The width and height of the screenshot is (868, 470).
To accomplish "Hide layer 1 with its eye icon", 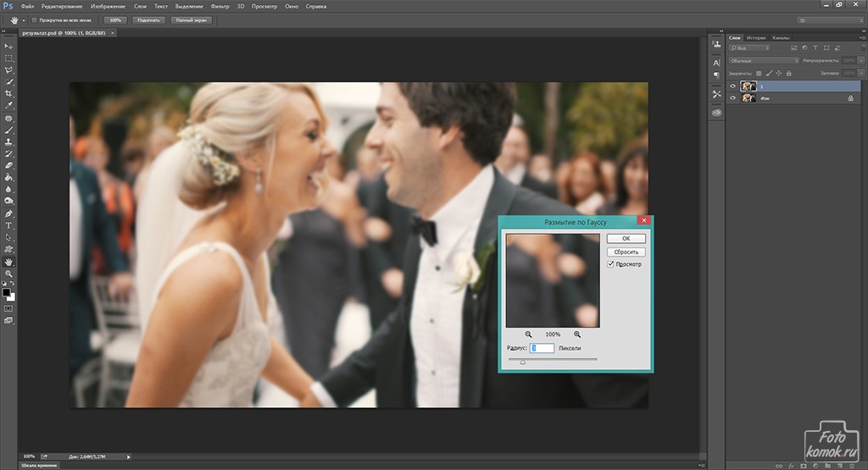I will click(x=733, y=86).
